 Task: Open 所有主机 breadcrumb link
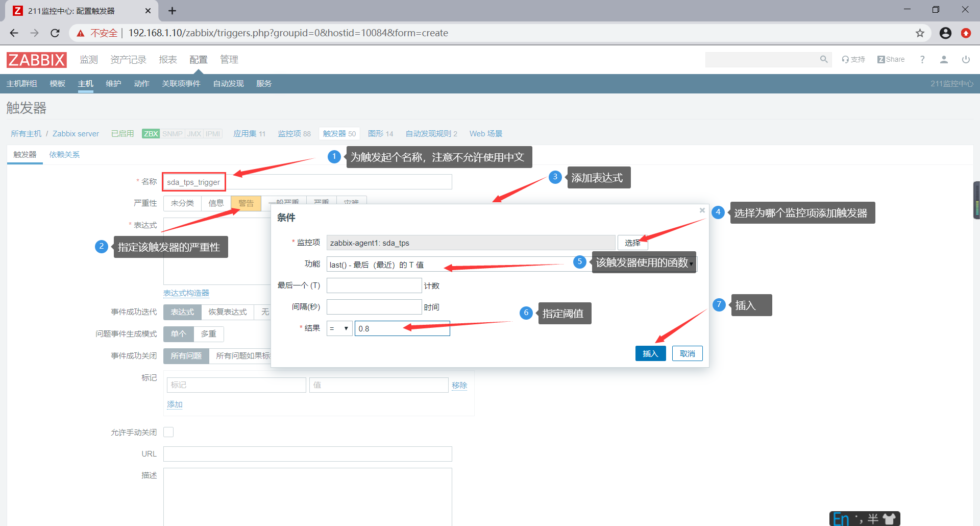click(x=26, y=134)
